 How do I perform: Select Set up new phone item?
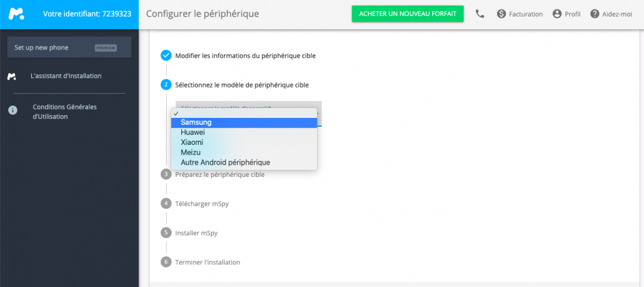69,47
